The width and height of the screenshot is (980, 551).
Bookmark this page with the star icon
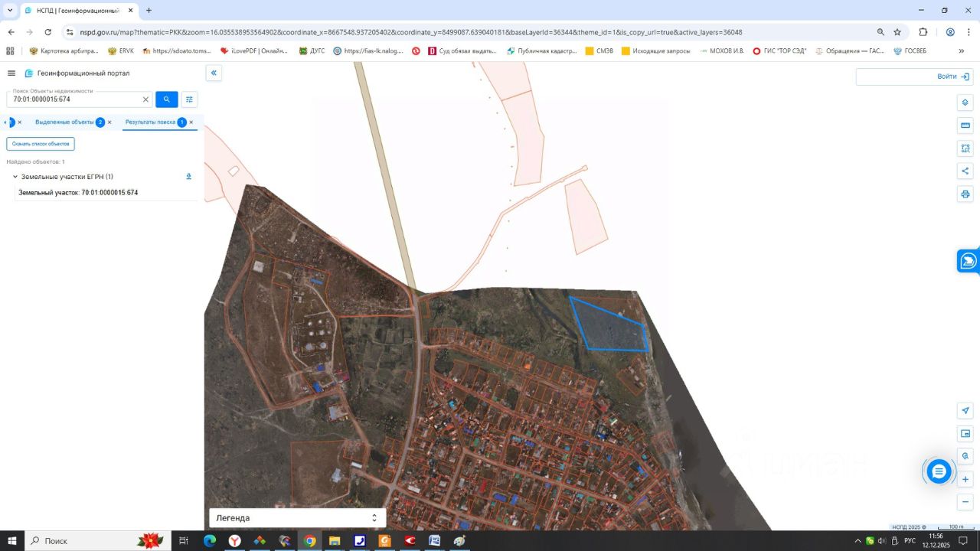[x=897, y=32]
